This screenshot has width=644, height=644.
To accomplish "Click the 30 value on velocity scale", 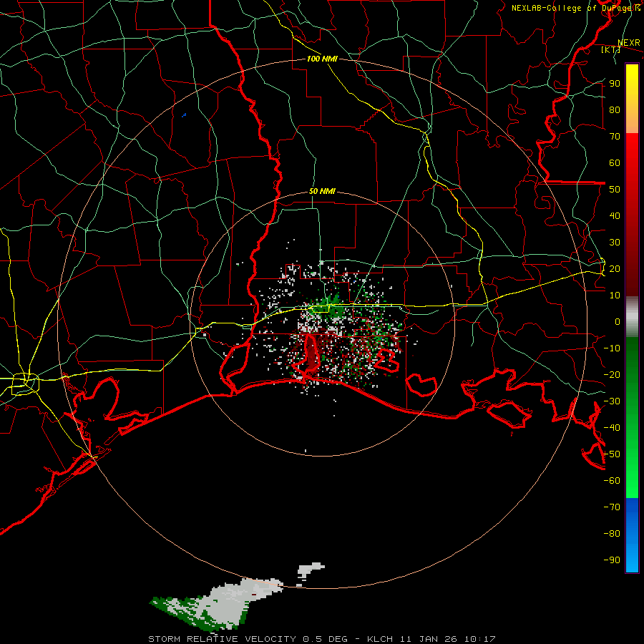I will (x=615, y=243).
